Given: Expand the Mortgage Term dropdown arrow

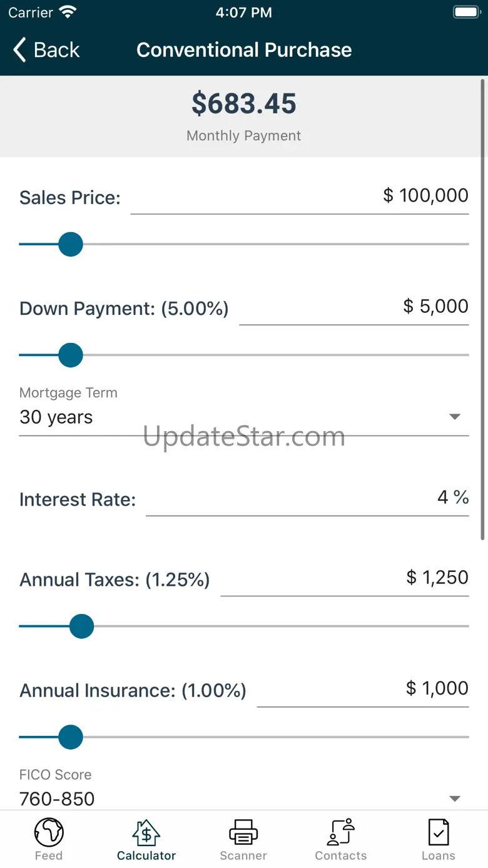Looking at the screenshot, I should [x=455, y=417].
